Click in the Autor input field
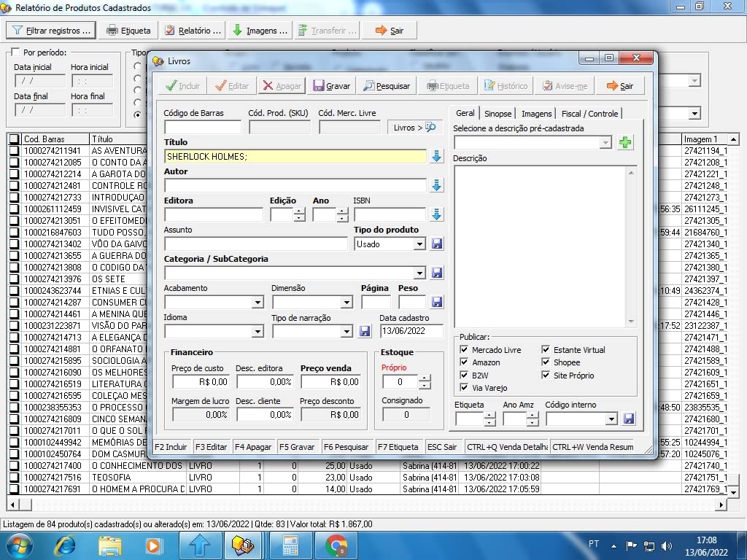Screen dimensions: 747x560 tap(295, 185)
